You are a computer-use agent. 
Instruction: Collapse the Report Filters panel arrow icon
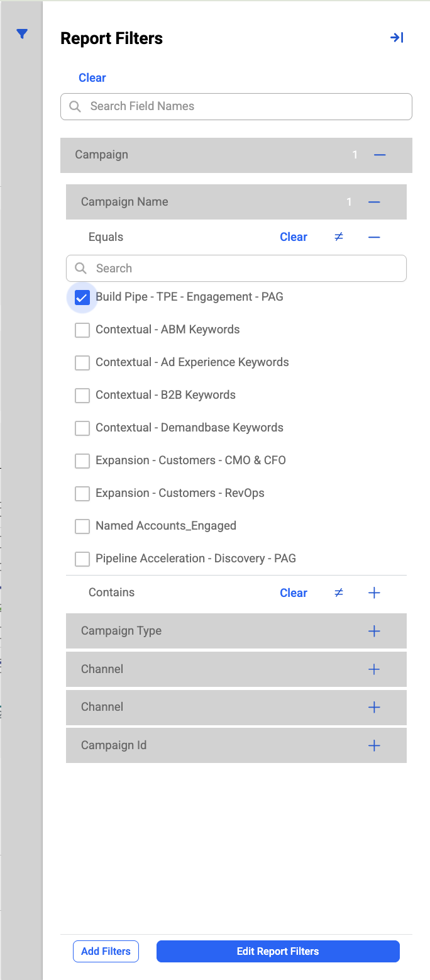coord(397,38)
